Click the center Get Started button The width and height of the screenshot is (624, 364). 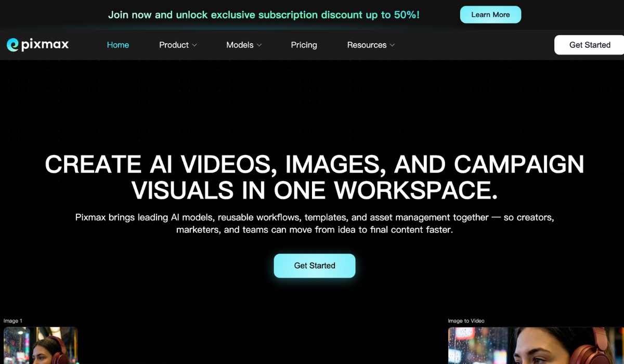click(x=315, y=266)
